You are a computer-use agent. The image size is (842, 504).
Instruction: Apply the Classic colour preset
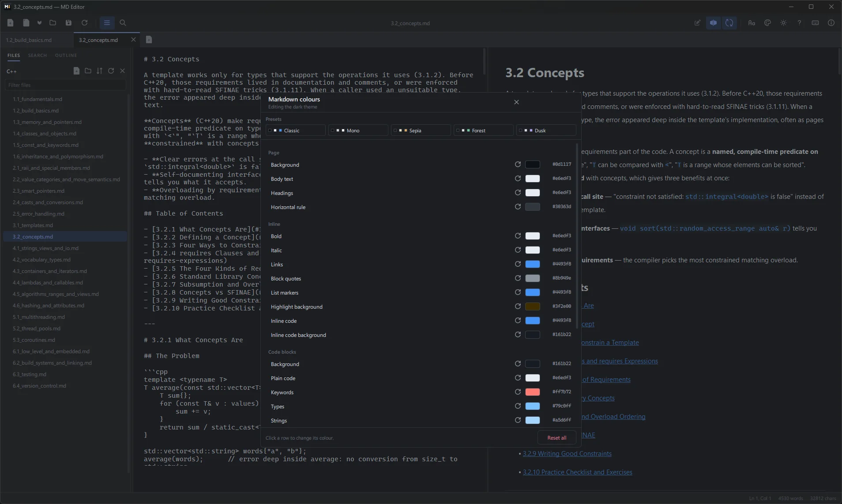point(296,131)
